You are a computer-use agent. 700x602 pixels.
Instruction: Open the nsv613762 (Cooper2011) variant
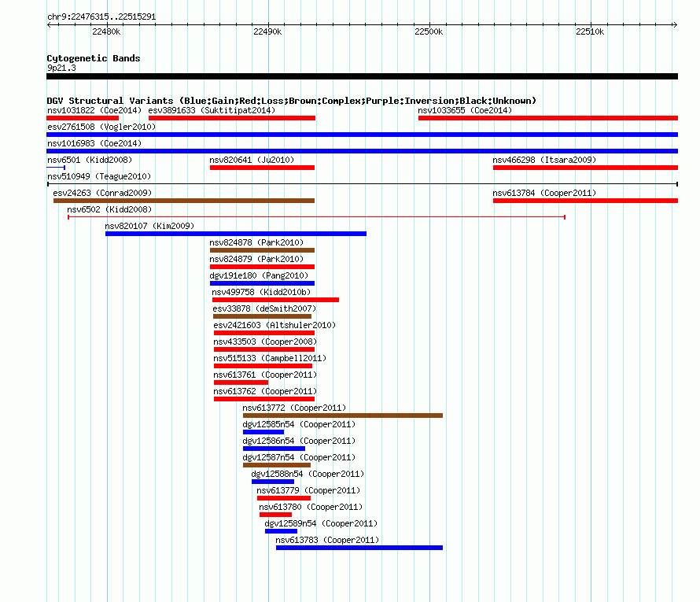tap(265, 391)
